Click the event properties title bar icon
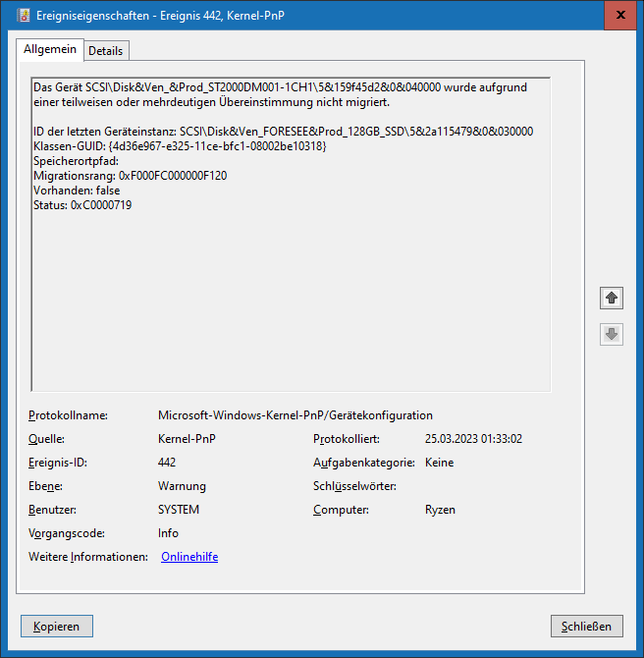The width and height of the screenshot is (644, 658). point(24,16)
